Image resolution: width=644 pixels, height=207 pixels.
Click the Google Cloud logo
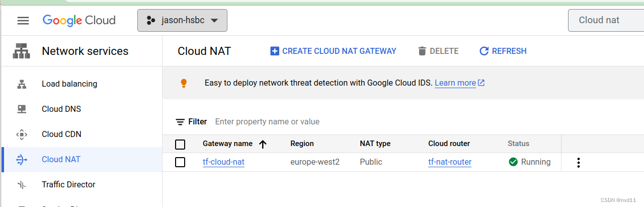79,20
